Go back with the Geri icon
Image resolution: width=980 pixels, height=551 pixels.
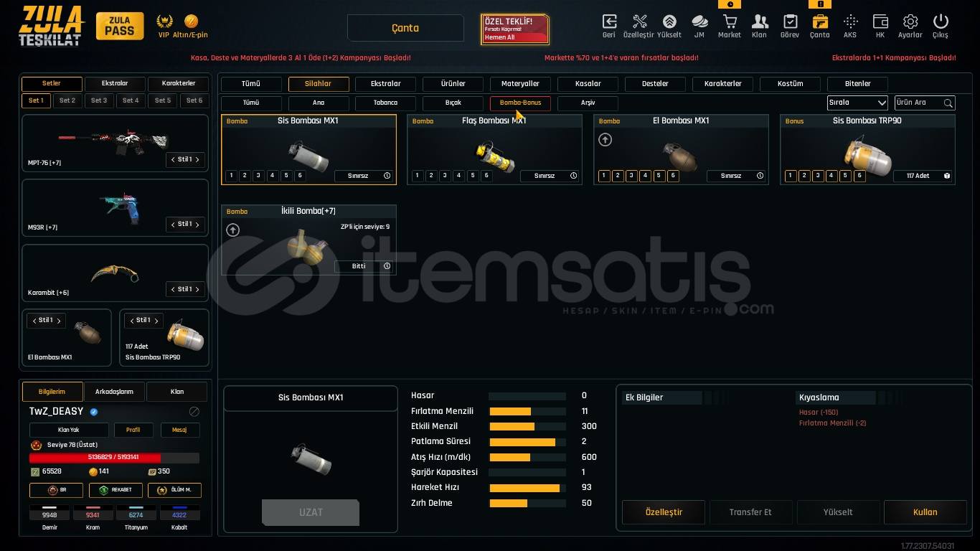[609, 22]
